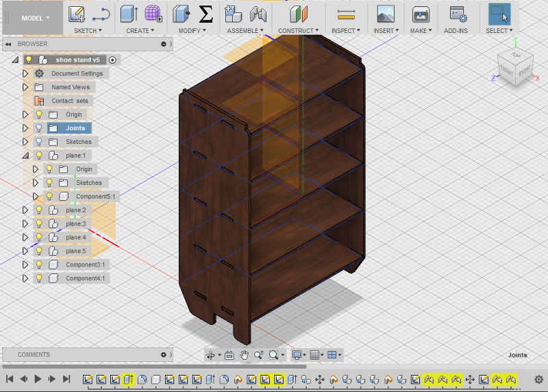Viewport: 548px width, 392px height.
Task: Toggle visibility bulb of top-level Sketches folder
Action: pos(39,142)
